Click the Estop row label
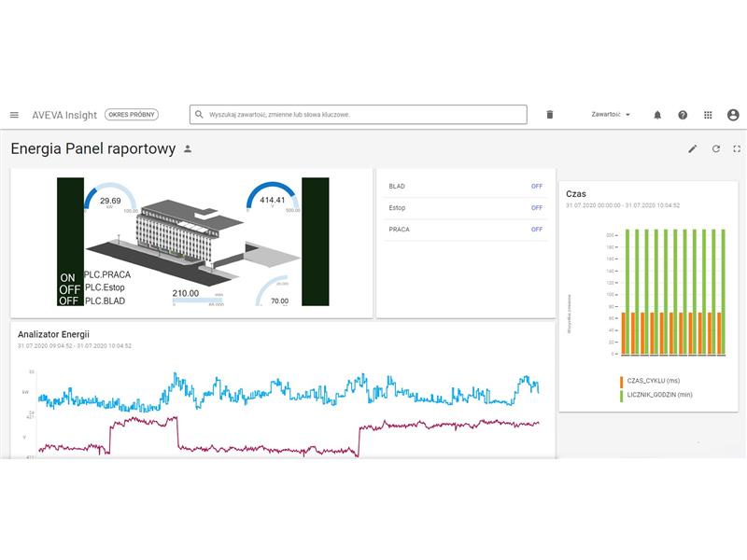Viewport: 747px width, 560px height. [397, 207]
